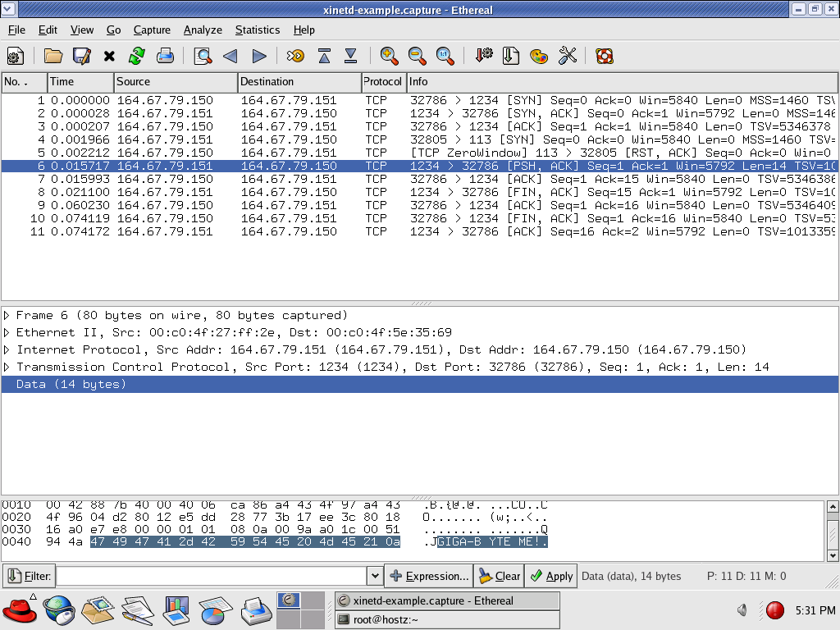Open the Statistics menu
Image resolution: width=840 pixels, height=630 pixels.
pos(258,30)
